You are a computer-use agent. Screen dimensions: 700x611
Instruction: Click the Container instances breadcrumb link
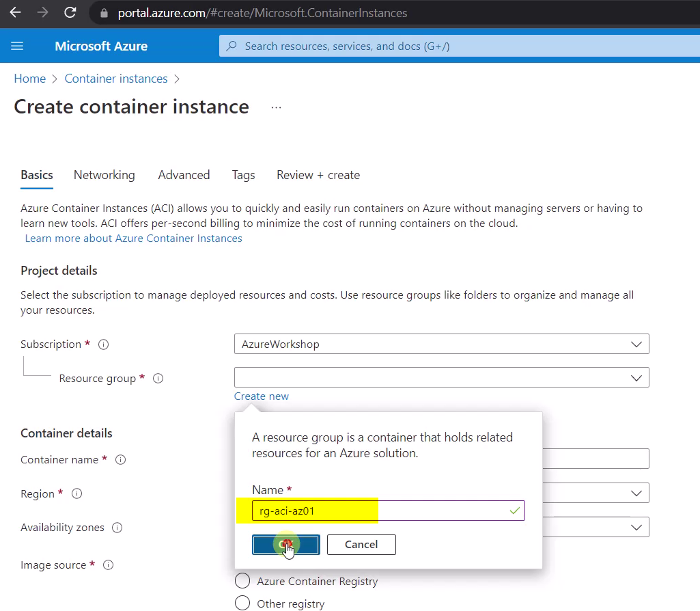116,79
